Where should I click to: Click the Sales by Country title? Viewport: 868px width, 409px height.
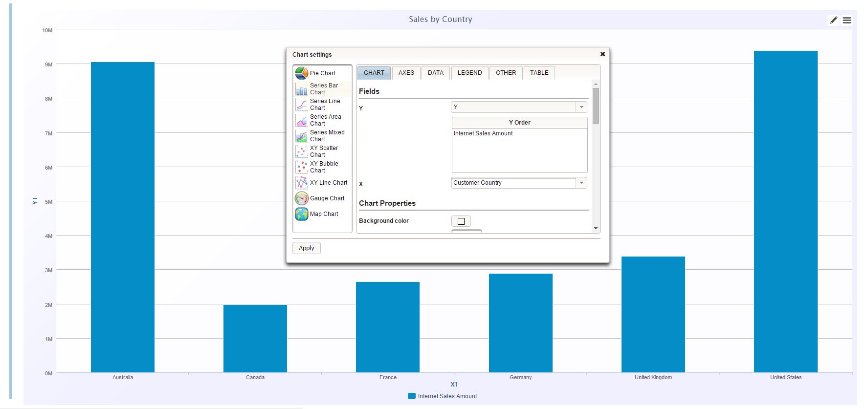[x=441, y=20]
